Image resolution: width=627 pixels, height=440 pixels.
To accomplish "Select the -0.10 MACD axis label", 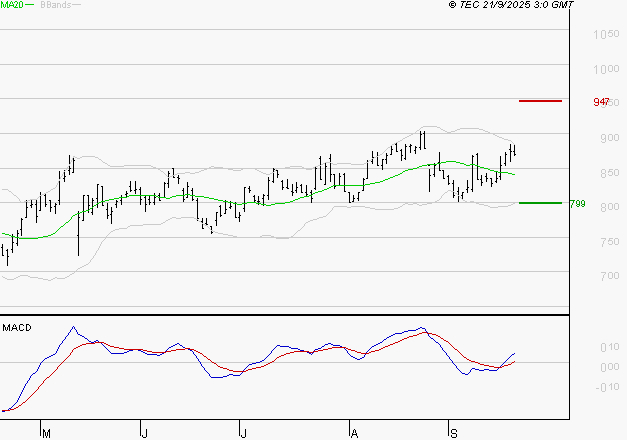I will coord(606,387).
